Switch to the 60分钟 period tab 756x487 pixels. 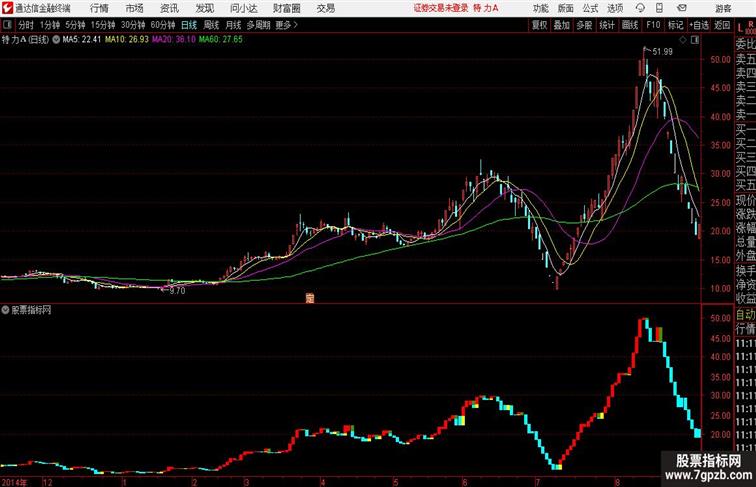tap(163, 25)
